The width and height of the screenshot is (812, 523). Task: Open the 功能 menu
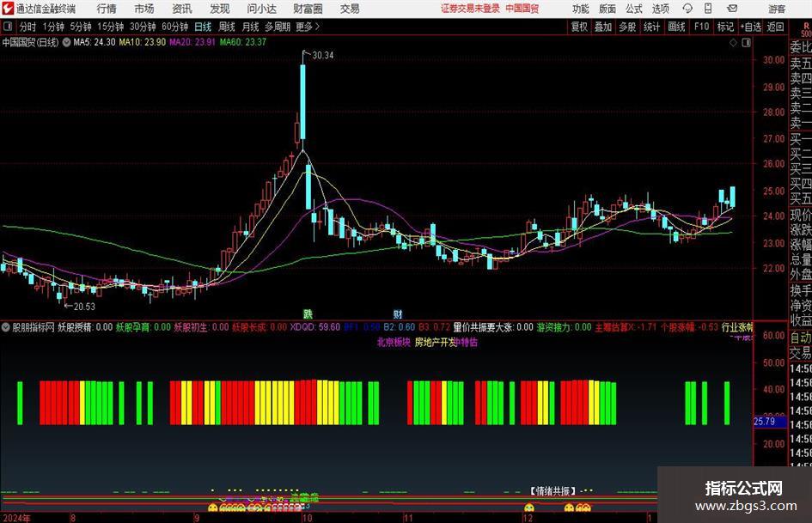click(581, 9)
